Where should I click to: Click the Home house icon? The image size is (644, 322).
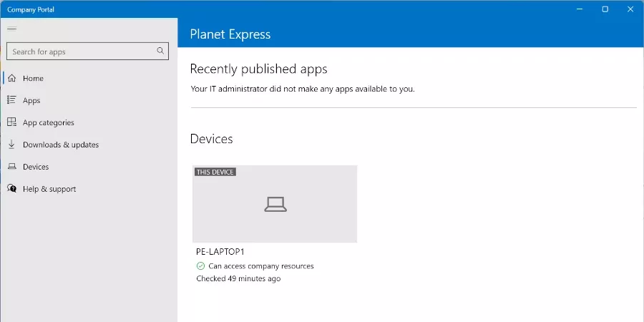pos(11,79)
